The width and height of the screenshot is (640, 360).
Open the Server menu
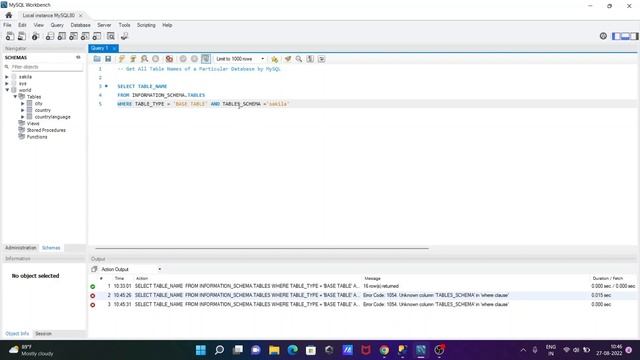pos(104,25)
